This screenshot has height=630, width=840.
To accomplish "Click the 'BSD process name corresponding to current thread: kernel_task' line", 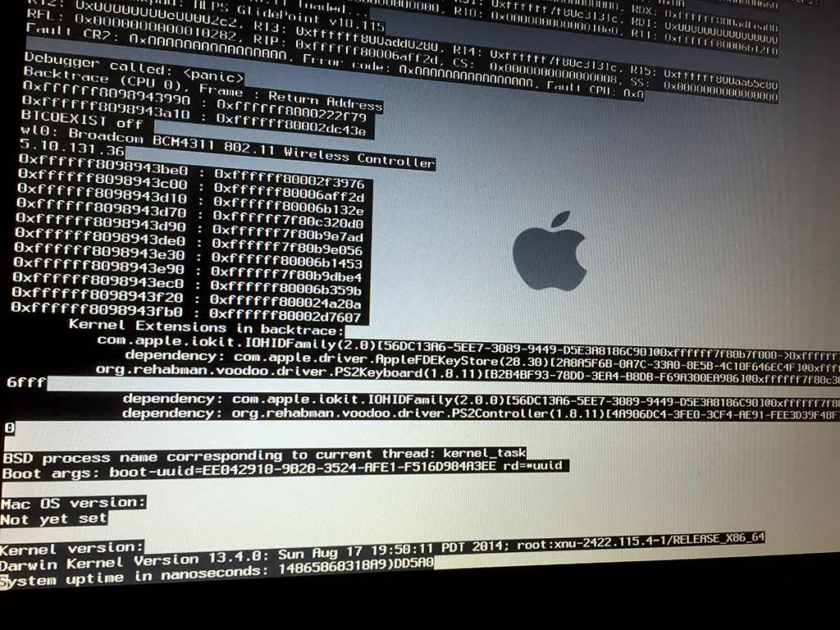I will (x=265, y=456).
